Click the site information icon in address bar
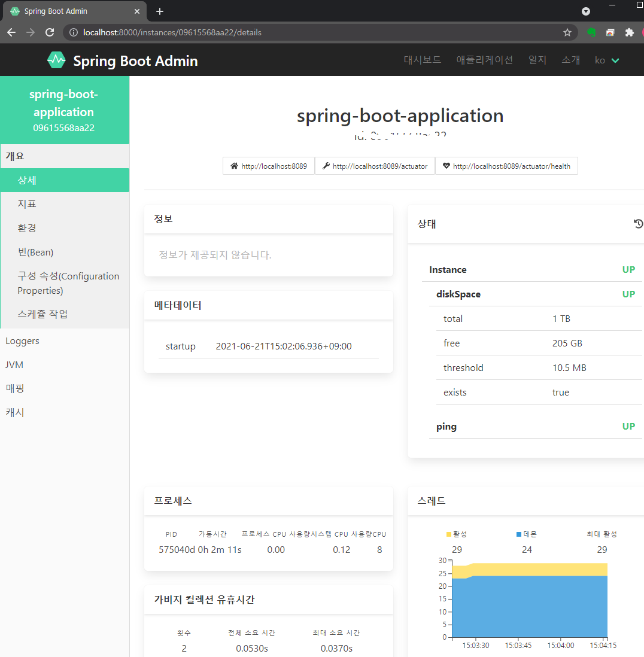Viewport: 644px width, 657px height. (x=74, y=32)
